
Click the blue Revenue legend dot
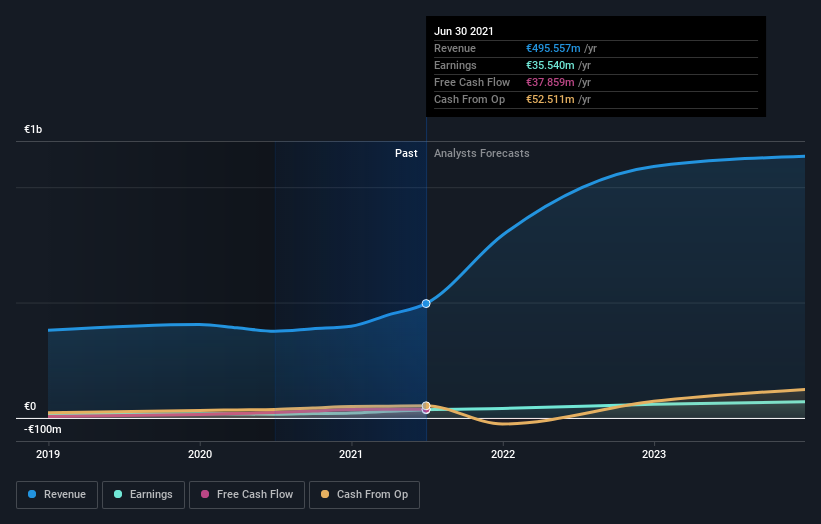[32, 494]
